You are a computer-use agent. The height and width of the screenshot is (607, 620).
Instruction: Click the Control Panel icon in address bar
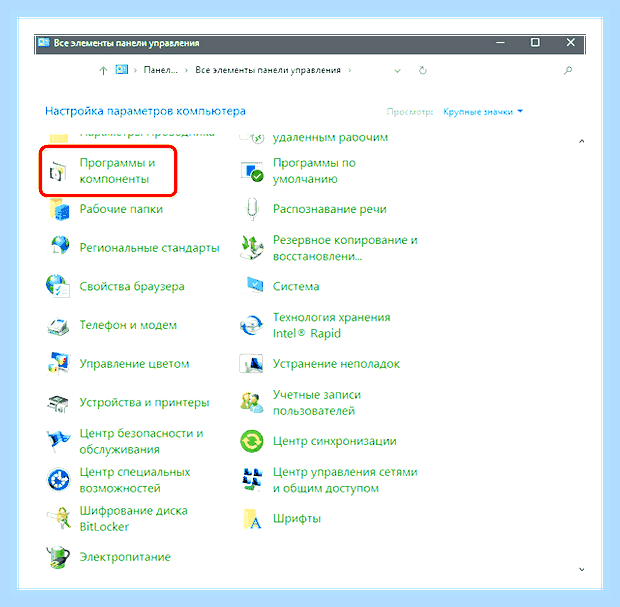pos(122,70)
